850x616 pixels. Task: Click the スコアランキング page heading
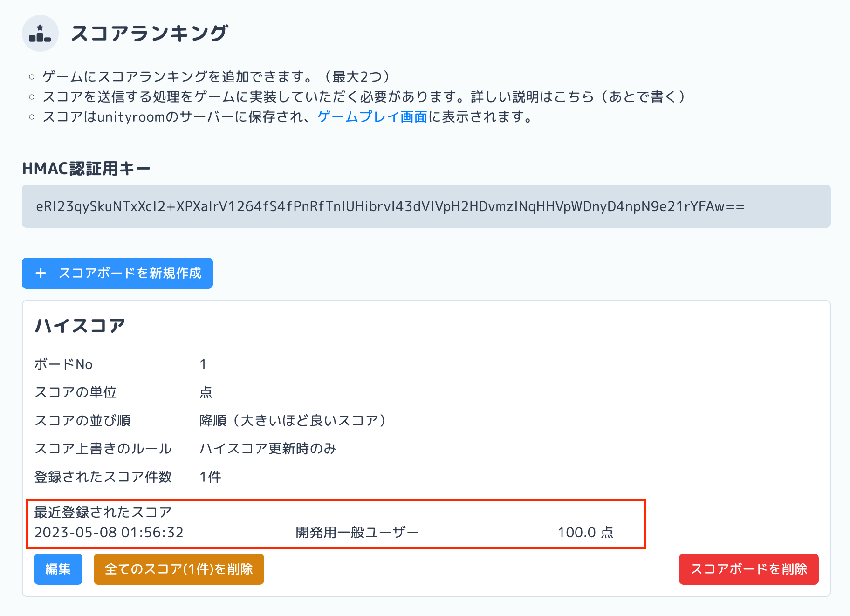[x=150, y=33]
